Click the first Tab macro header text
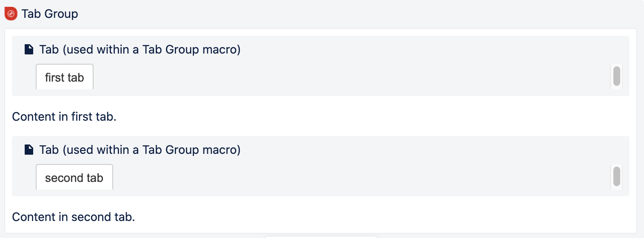Viewport: 644px width, 238px height. click(x=140, y=50)
